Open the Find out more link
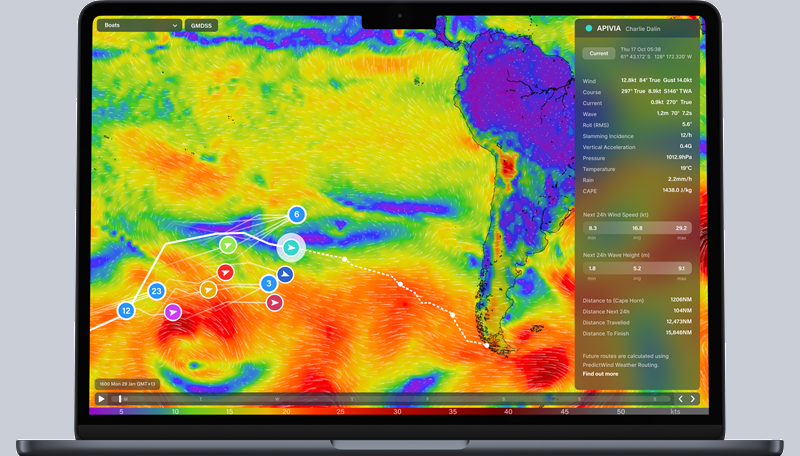The image size is (800, 456). (x=600, y=372)
